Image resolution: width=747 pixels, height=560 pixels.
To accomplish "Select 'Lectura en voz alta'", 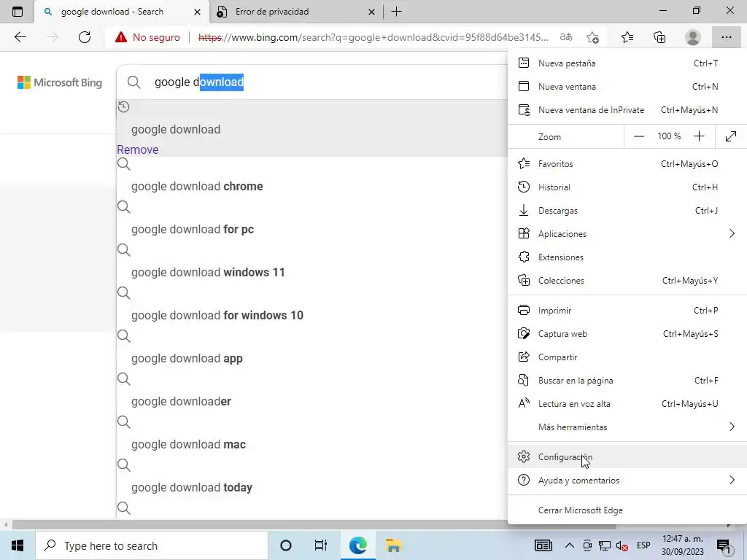I will [627, 404].
